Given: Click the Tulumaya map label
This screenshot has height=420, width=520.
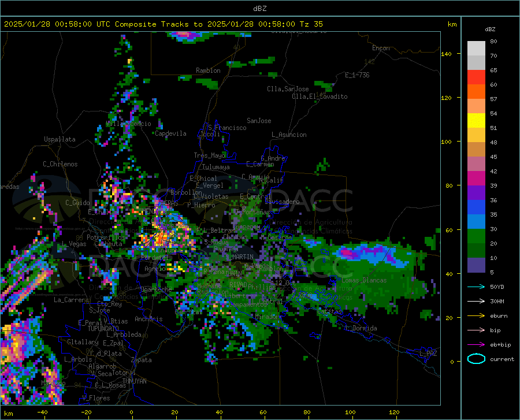Looking at the screenshot, I should [x=216, y=167].
